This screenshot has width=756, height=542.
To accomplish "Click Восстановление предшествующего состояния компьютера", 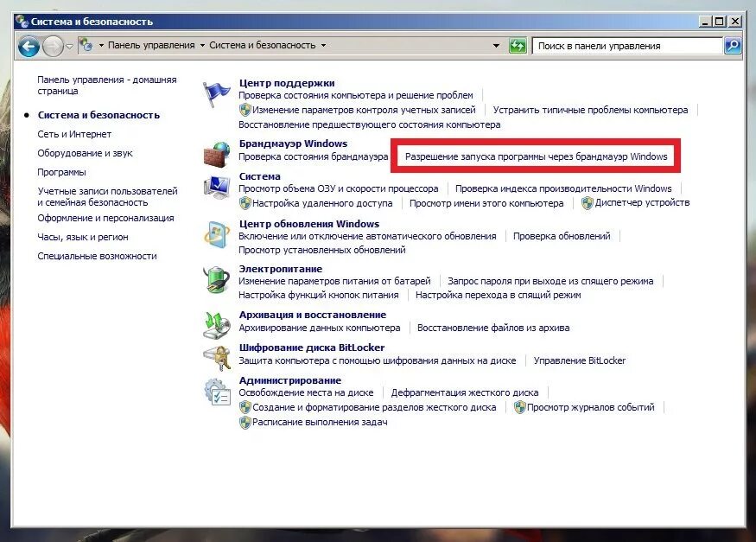I will click(369, 124).
